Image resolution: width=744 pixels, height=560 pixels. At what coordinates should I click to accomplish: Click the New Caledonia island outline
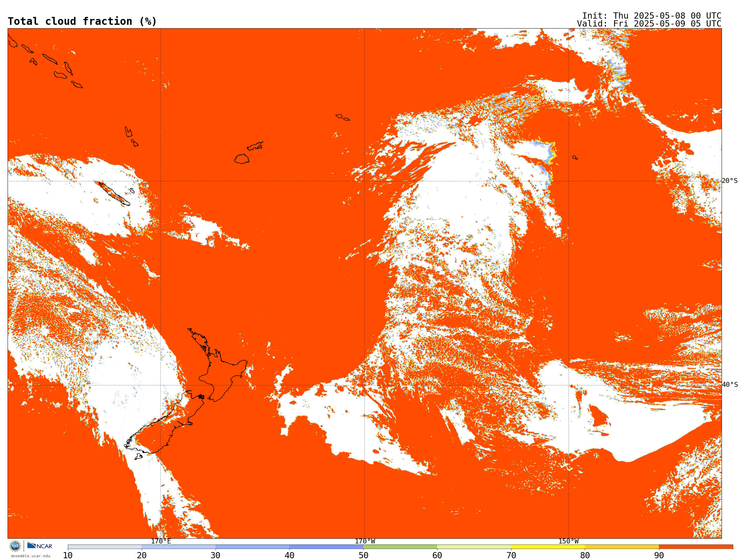[114, 194]
